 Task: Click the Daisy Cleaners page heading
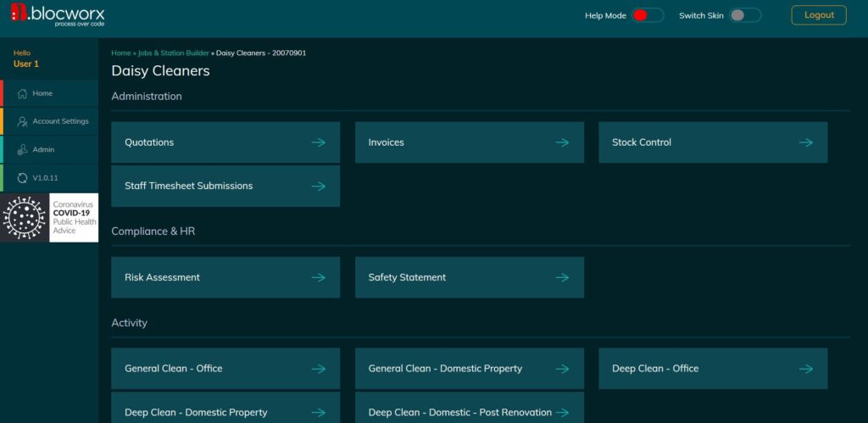160,71
